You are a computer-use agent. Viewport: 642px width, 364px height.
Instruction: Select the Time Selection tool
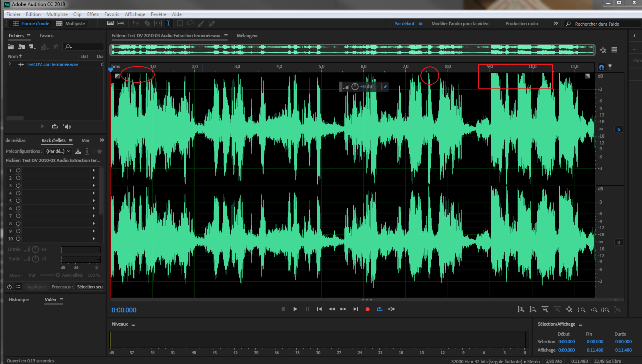pyautogui.click(x=168, y=24)
